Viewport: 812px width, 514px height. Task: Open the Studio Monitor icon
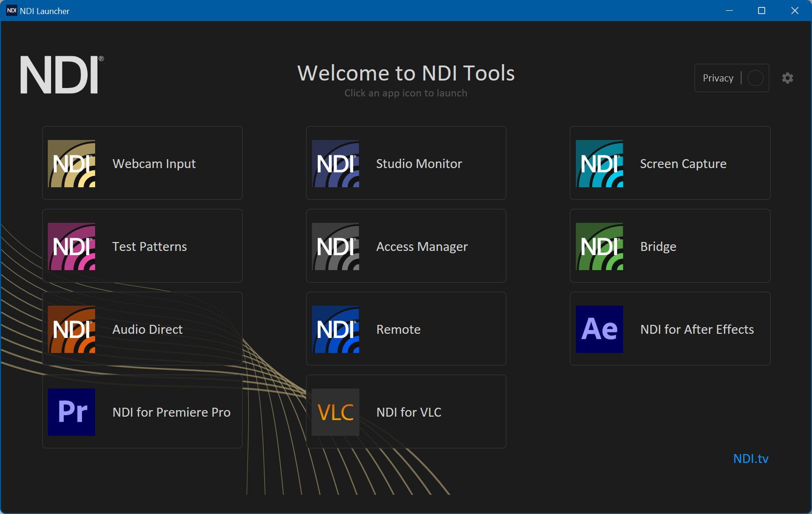335,163
